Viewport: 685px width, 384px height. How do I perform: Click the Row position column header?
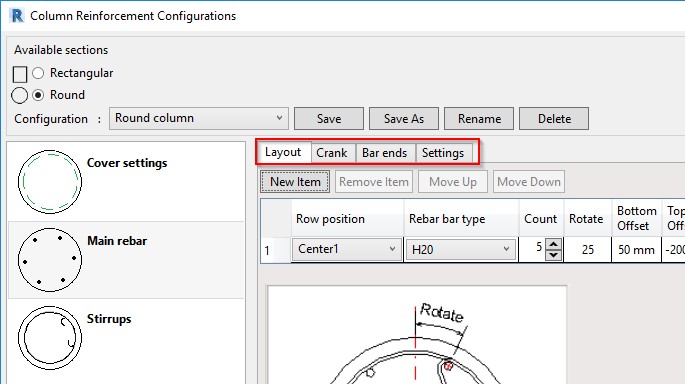pos(347,218)
